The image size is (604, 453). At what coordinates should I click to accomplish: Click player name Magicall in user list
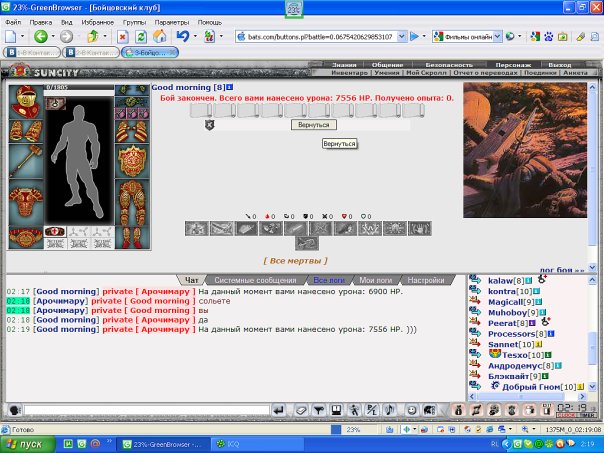point(508,302)
